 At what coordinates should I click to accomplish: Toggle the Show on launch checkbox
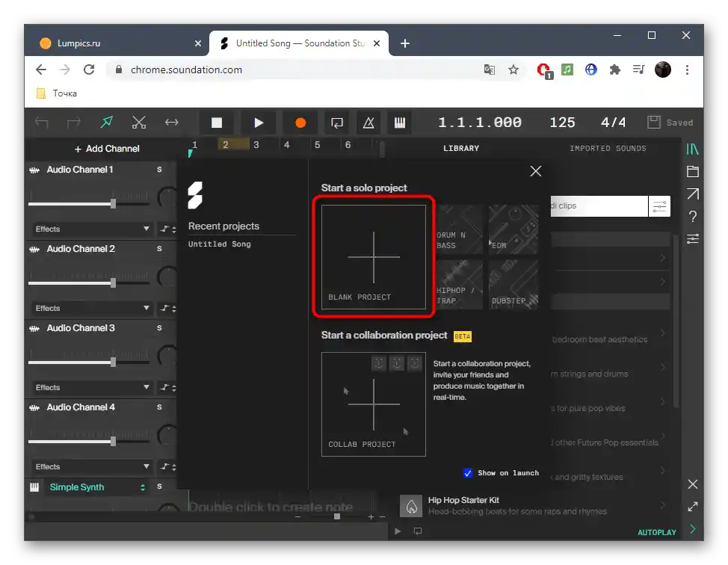click(x=468, y=472)
